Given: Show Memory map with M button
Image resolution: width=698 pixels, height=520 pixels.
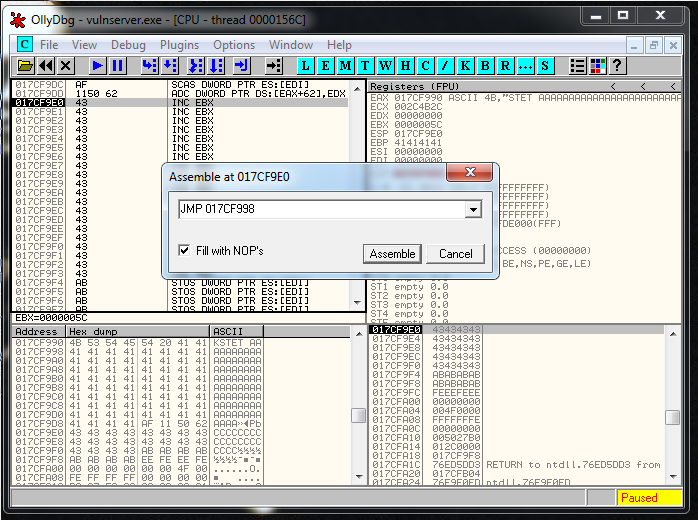Looking at the screenshot, I should 345,66.
